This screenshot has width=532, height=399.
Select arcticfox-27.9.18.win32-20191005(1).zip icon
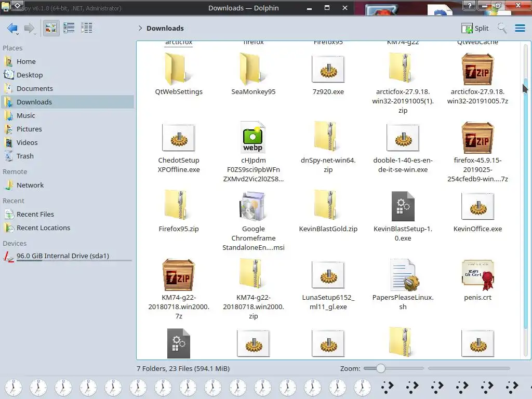click(403, 69)
